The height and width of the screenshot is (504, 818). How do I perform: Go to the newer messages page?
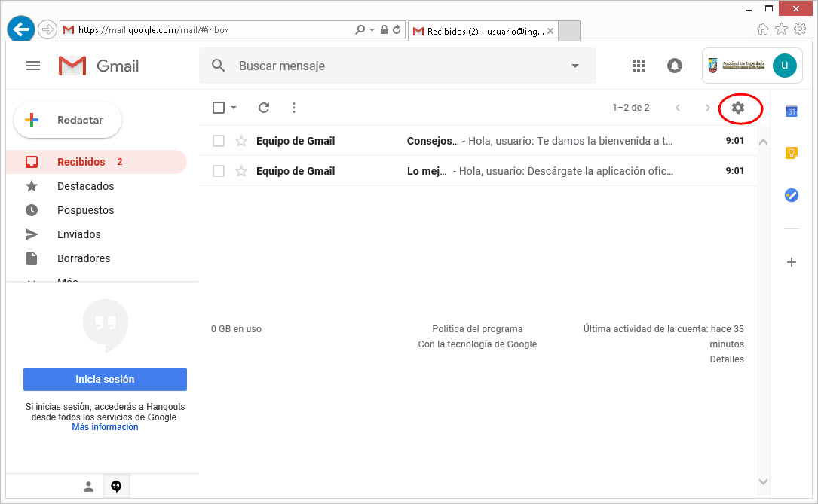pos(678,108)
